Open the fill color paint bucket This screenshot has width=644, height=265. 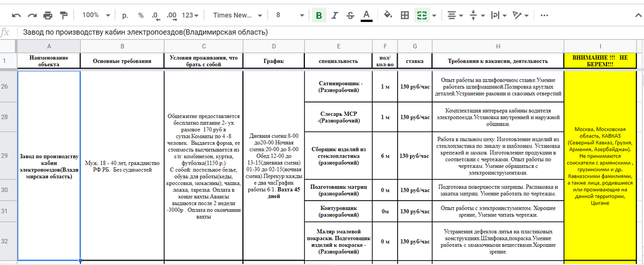[389, 15]
